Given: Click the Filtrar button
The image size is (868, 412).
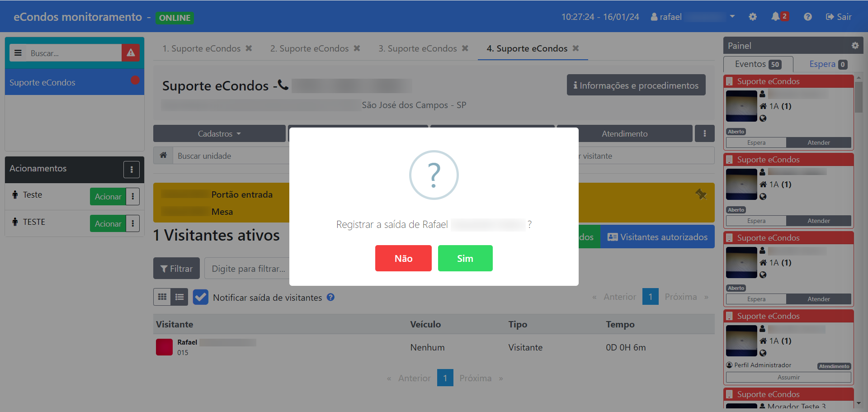Looking at the screenshot, I should 176,269.
